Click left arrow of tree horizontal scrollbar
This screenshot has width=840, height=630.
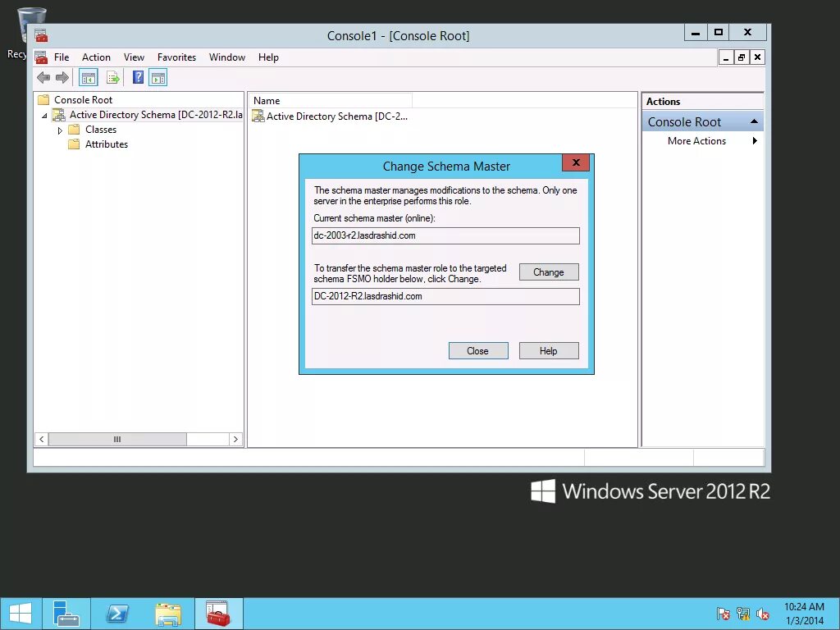click(42, 440)
